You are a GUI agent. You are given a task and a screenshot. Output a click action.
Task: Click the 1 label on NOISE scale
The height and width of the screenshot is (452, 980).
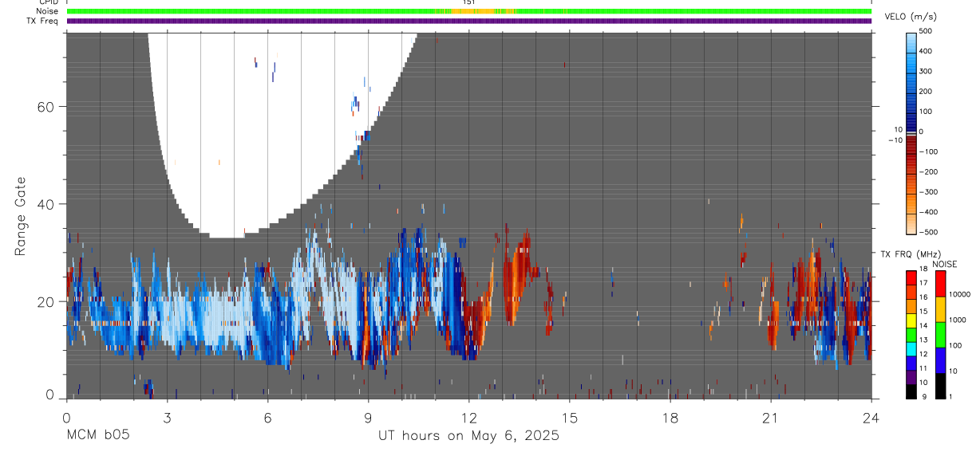tap(952, 396)
